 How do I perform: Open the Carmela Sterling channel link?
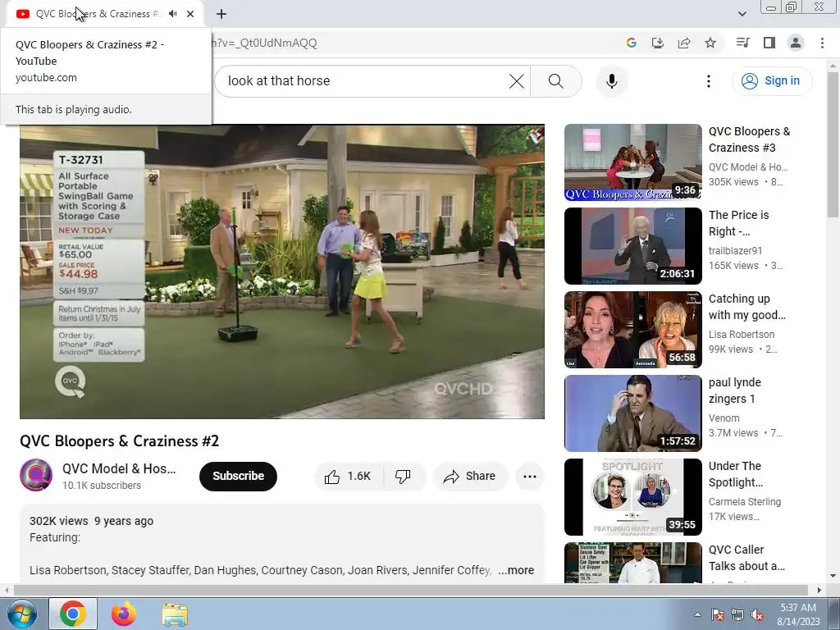pos(745,501)
